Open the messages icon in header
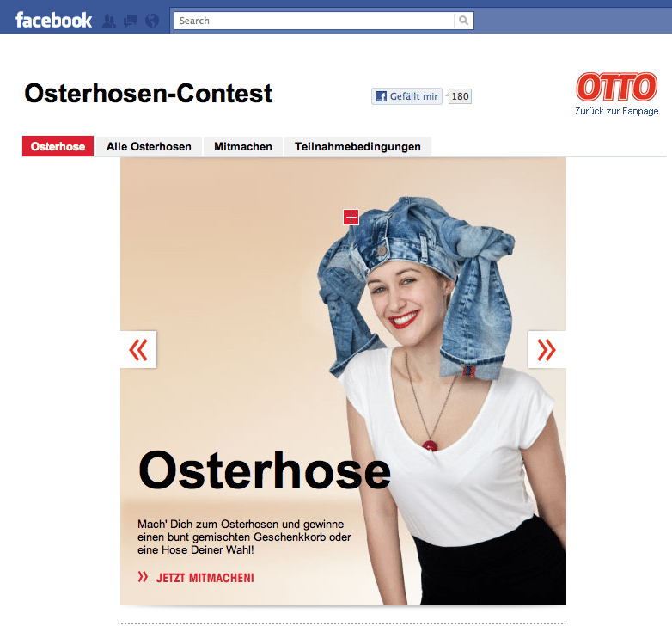This screenshot has height=626, width=672. [x=131, y=21]
